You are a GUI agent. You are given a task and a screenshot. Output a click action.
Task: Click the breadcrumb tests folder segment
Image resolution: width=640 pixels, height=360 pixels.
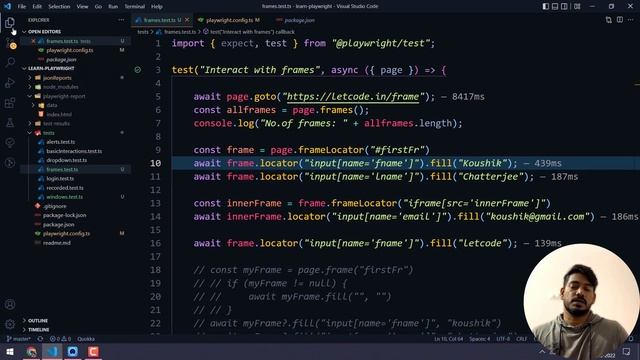point(143,31)
